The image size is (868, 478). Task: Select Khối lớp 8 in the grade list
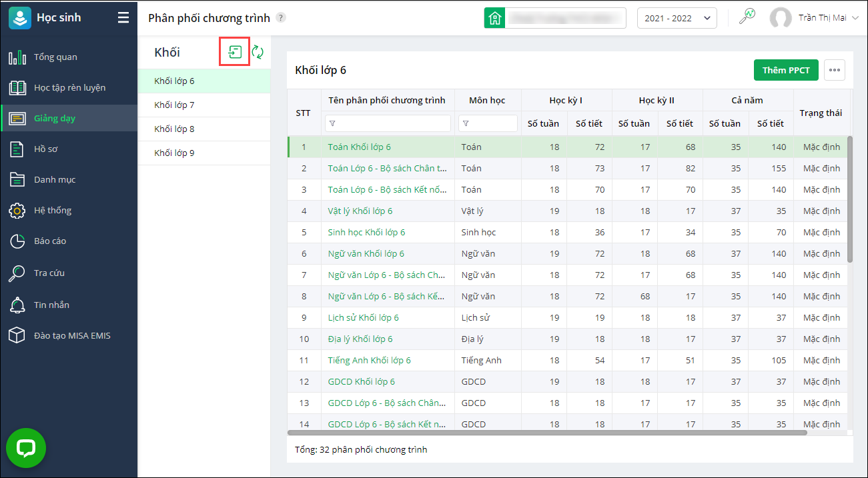point(204,129)
